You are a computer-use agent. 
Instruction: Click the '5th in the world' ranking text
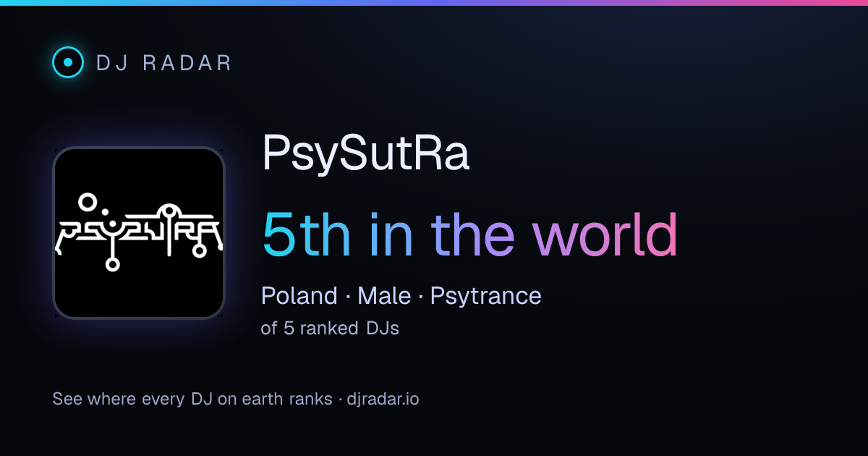click(x=470, y=235)
